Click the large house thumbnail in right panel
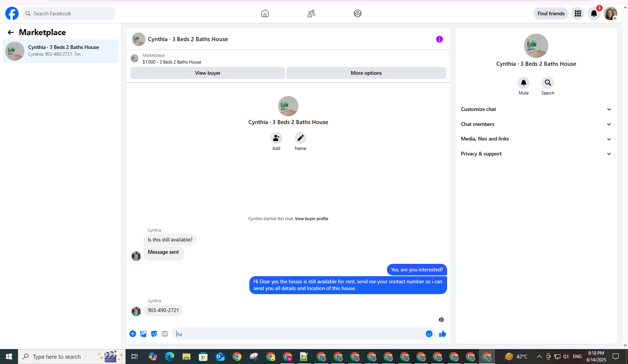The image size is (628, 364). click(536, 46)
